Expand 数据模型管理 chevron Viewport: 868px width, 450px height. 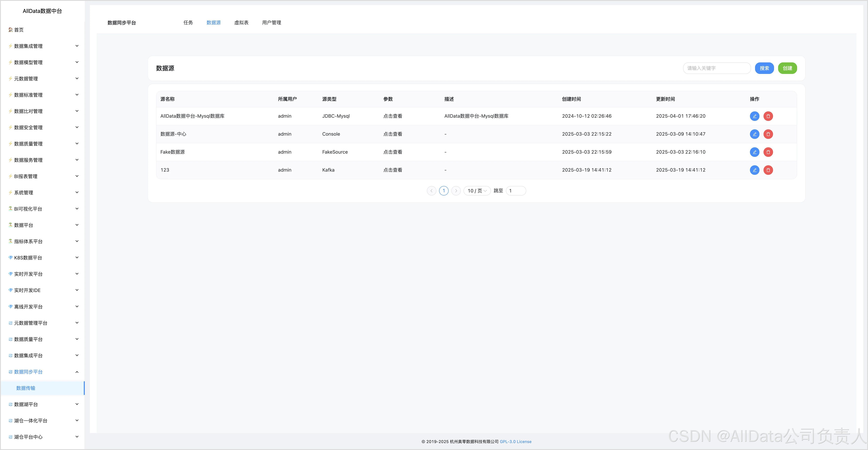point(77,62)
